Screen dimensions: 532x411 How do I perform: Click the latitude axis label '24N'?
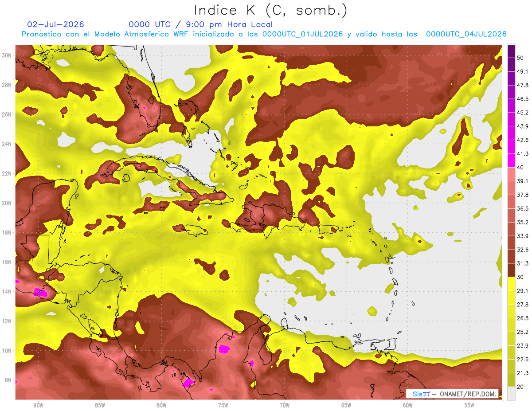click(x=7, y=144)
